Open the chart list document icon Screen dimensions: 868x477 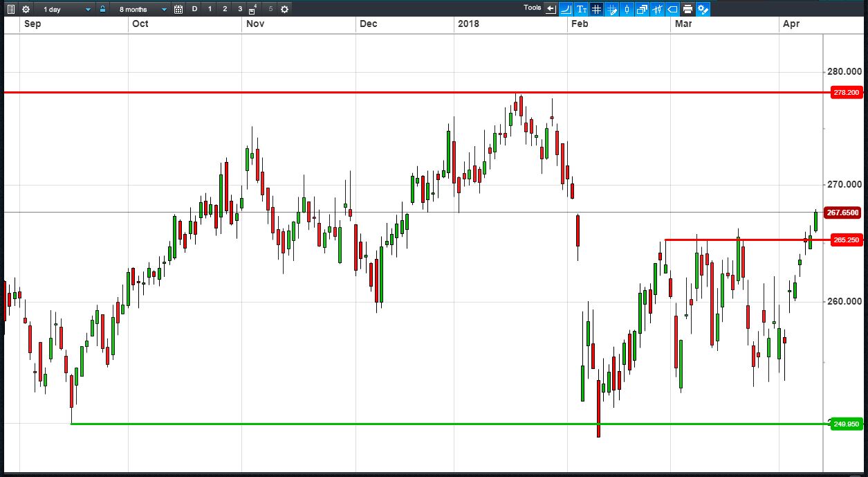pos(10,10)
